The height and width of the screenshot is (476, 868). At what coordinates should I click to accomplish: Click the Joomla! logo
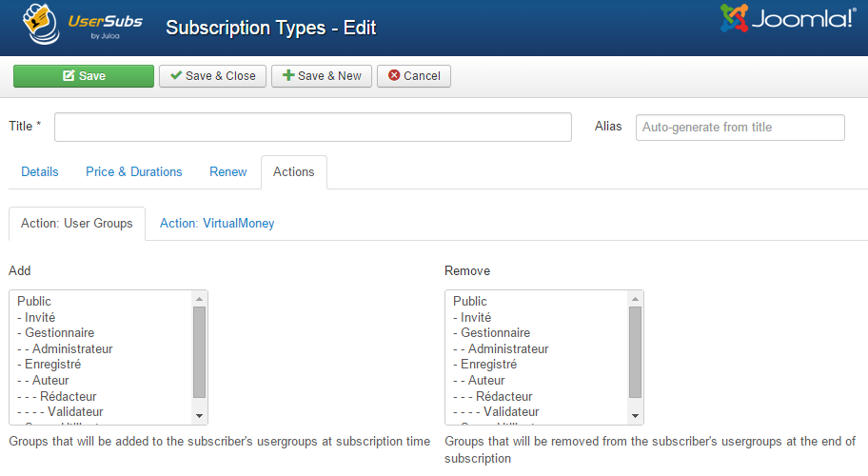point(788,18)
